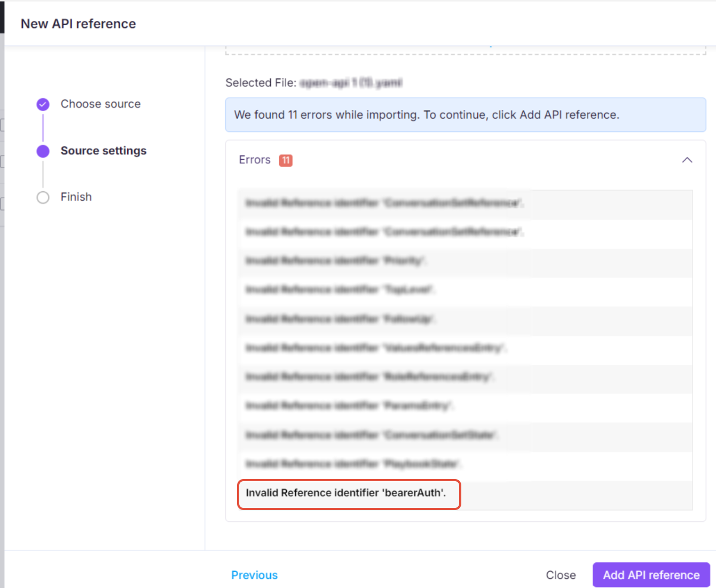Go back with the Previous link
The image size is (716, 588).
click(254, 575)
